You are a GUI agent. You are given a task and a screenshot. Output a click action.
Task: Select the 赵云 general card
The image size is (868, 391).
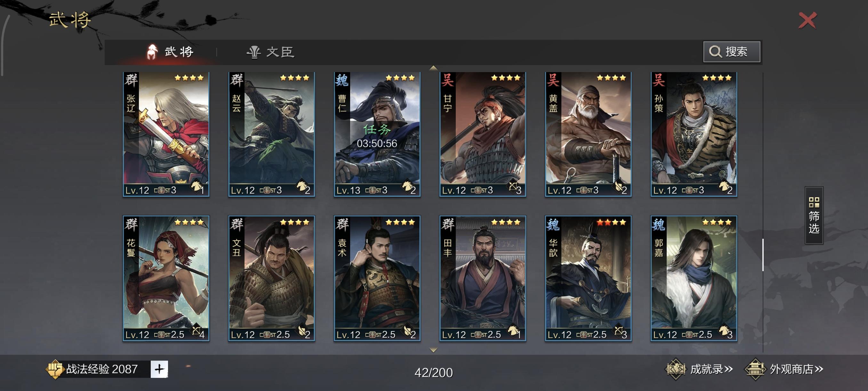click(271, 134)
